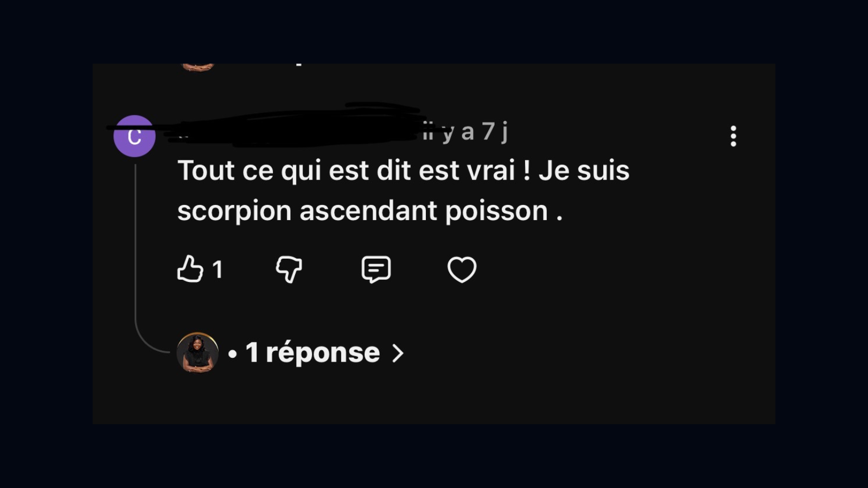This screenshot has height=488, width=868.
Task: Open the "il y a 7 j" timestamp link
Action: pos(465,132)
